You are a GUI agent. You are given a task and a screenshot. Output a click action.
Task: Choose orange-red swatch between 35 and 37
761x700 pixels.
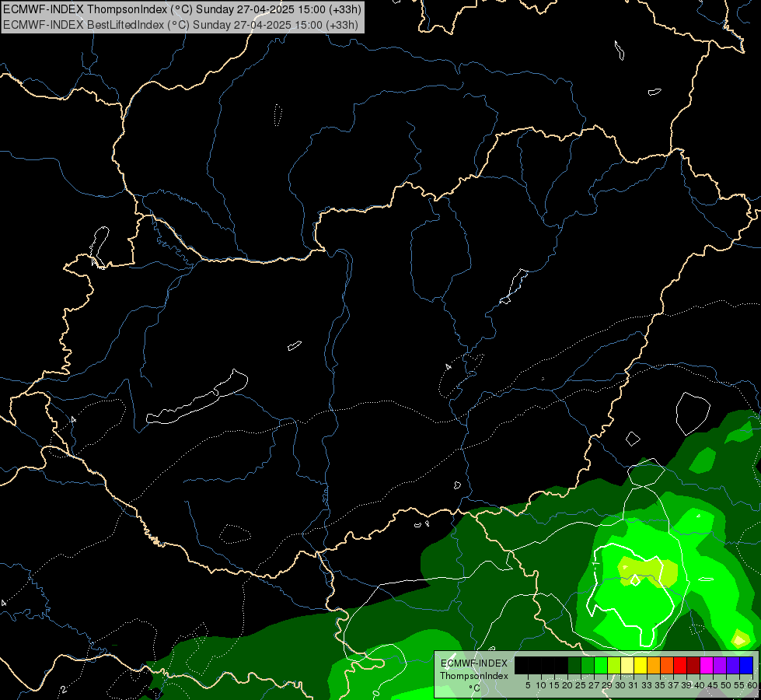(x=667, y=665)
